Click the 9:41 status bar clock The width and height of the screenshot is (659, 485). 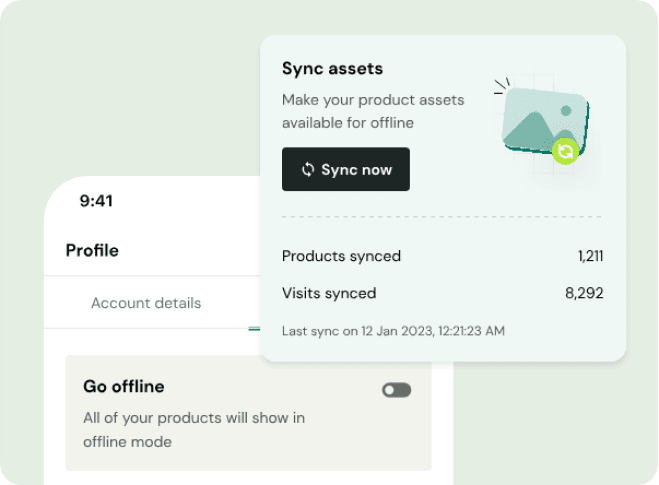click(96, 201)
